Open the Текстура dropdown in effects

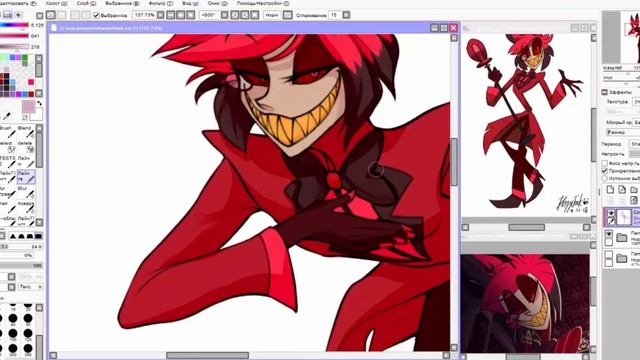pos(636,102)
